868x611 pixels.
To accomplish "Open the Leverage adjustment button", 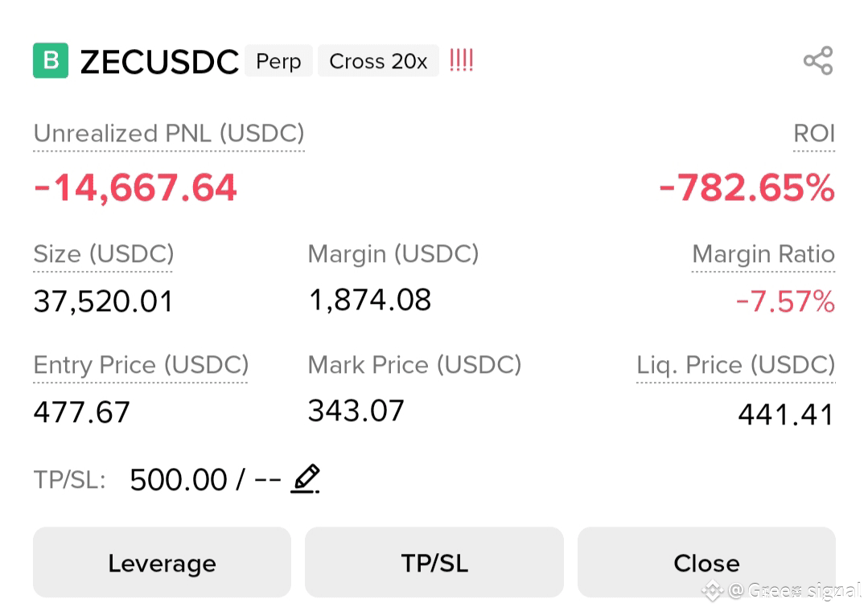I will 162,562.
